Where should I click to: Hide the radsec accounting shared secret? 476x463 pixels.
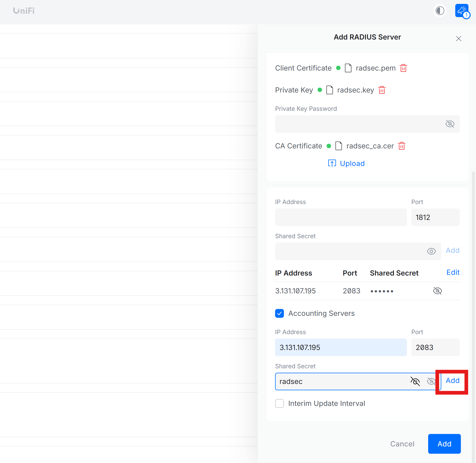coord(415,381)
